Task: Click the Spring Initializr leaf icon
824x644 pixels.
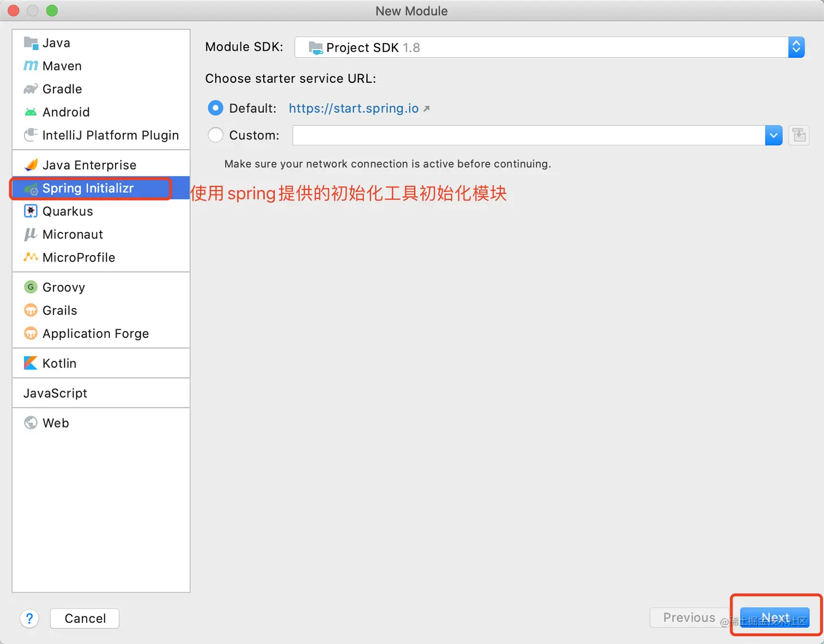Action: pyautogui.click(x=31, y=189)
